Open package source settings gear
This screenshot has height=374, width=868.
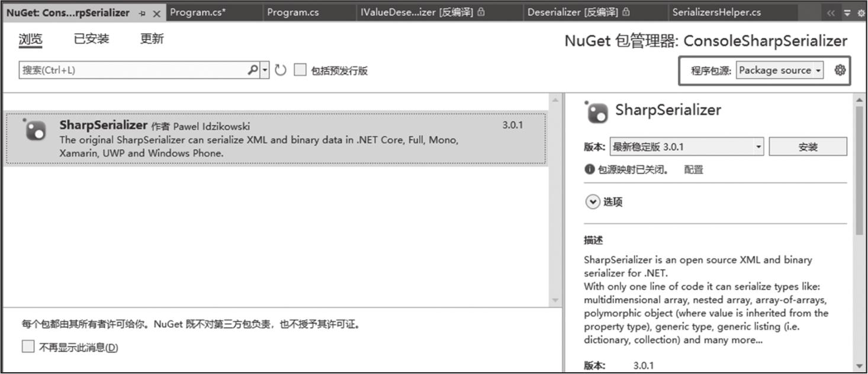(840, 70)
